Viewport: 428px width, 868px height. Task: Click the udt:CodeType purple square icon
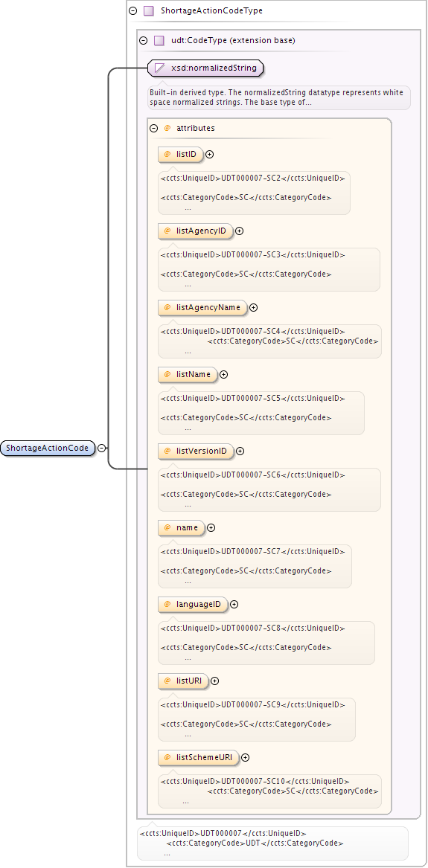pos(159,40)
